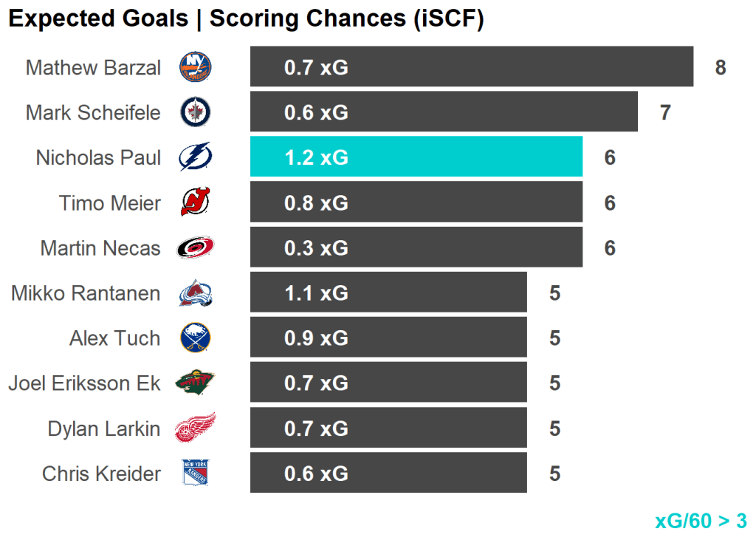This screenshot has width=756, height=540.
Task: Click the Colorado Avalanche logo
Action: (x=196, y=294)
